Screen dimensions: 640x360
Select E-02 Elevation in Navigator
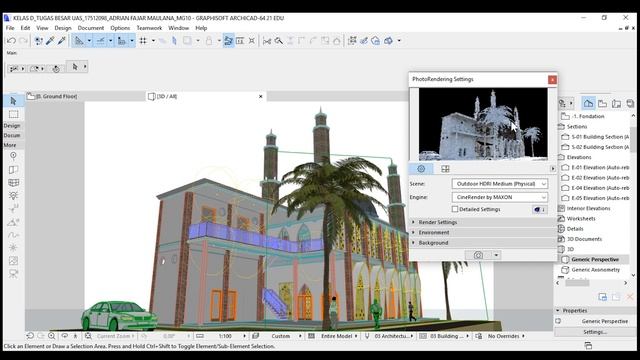click(x=595, y=178)
